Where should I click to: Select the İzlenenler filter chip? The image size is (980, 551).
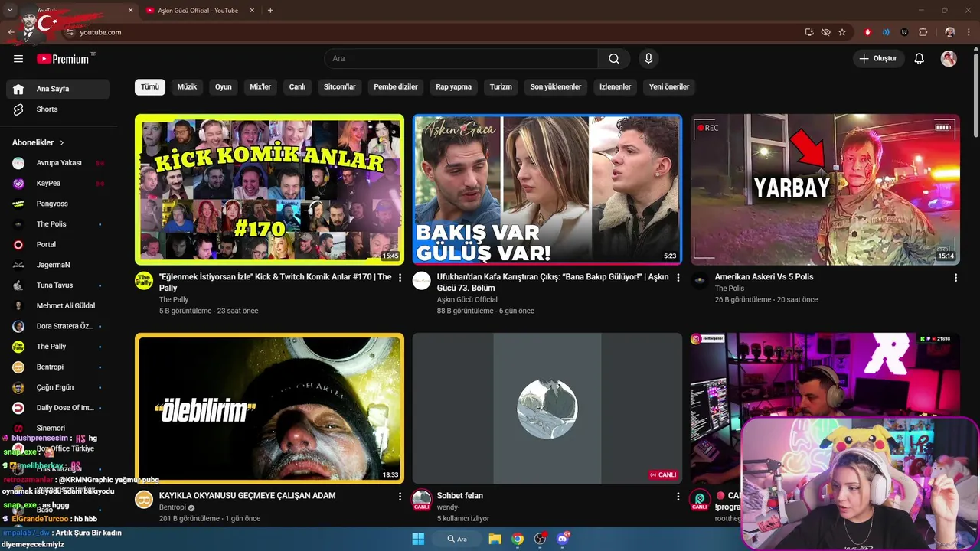(x=616, y=86)
